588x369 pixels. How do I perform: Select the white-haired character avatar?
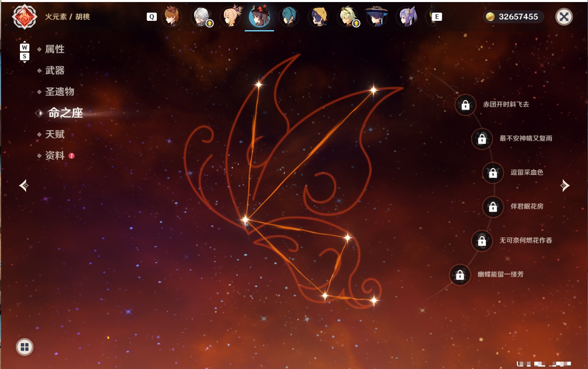202,17
